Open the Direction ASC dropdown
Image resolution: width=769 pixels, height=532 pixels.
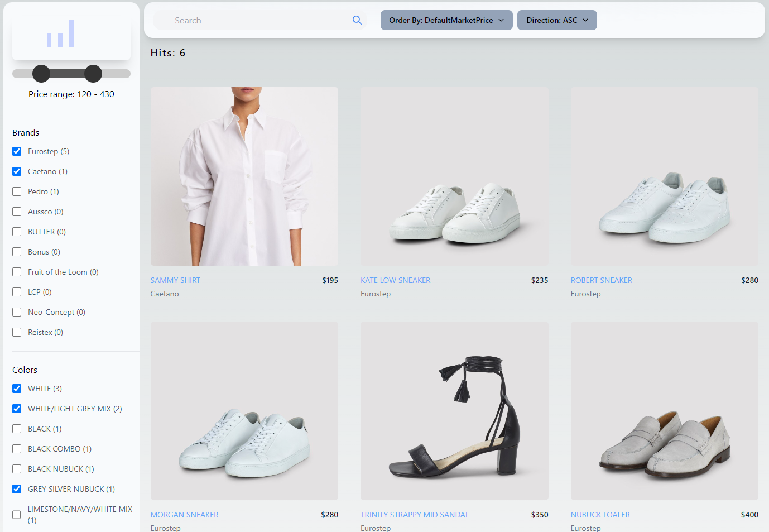click(556, 20)
